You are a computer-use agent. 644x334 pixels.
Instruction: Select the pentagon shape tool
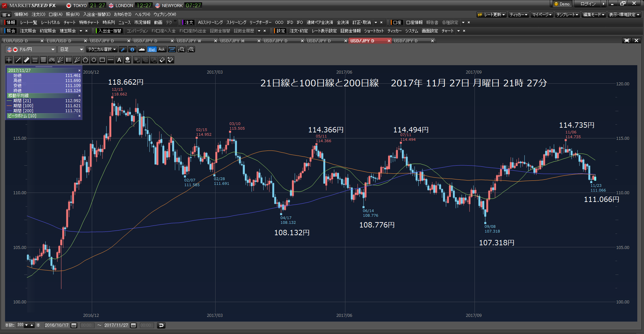85,60
